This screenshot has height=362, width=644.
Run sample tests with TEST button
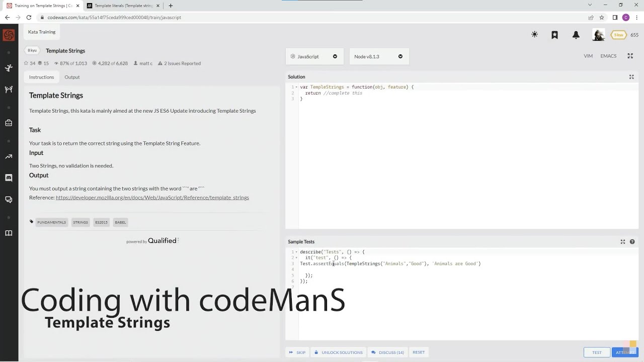tap(597, 352)
